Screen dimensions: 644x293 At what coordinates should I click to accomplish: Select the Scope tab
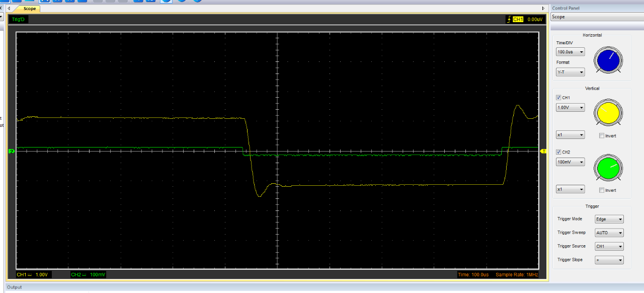click(x=29, y=9)
